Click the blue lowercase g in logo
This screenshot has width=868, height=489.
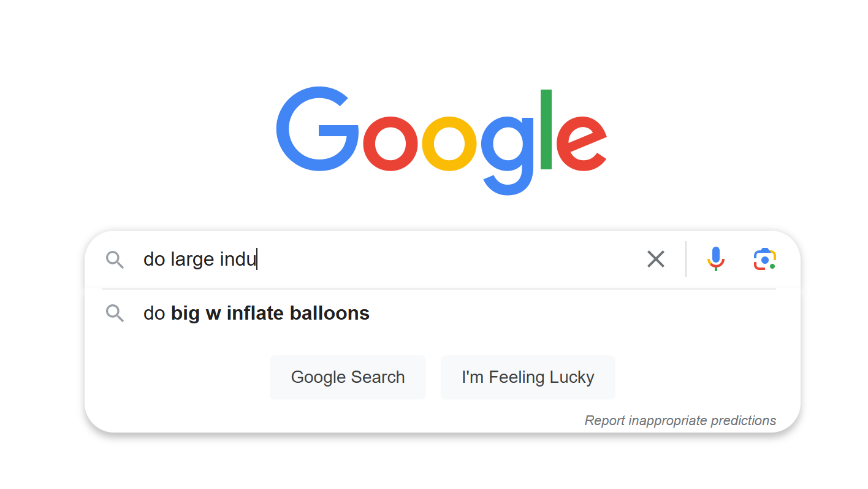[506, 155]
